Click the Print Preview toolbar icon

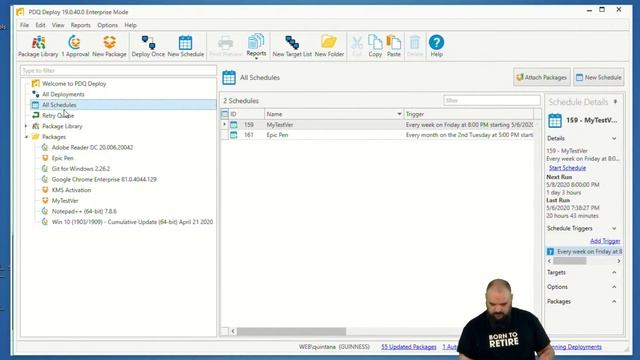[x=226, y=46]
